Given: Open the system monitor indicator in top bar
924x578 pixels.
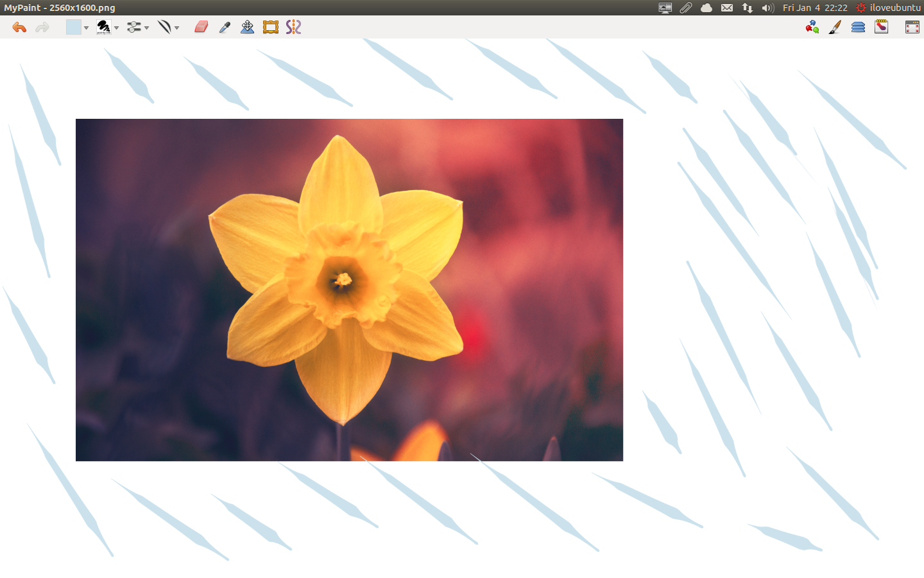Looking at the screenshot, I should (665, 8).
